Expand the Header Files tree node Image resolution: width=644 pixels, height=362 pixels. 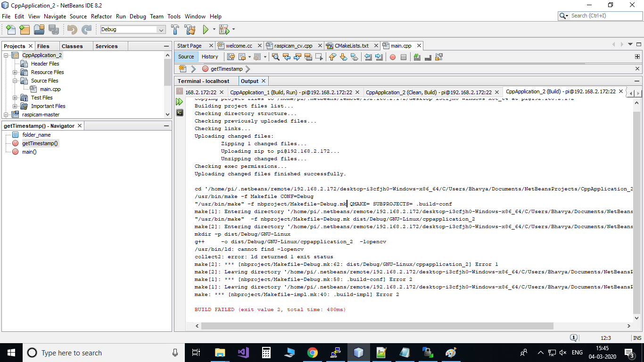click(15, 64)
